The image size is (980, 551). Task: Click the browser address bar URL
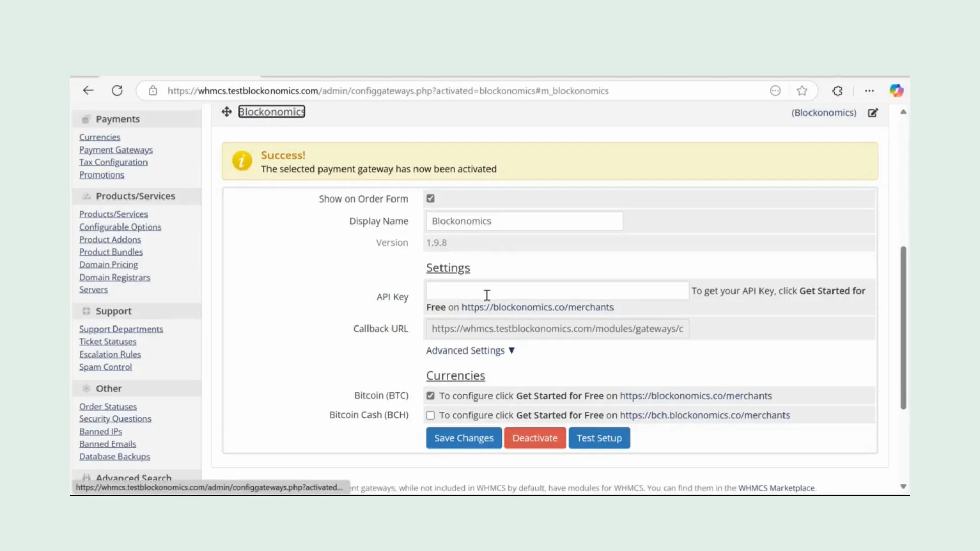pos(388,91)
